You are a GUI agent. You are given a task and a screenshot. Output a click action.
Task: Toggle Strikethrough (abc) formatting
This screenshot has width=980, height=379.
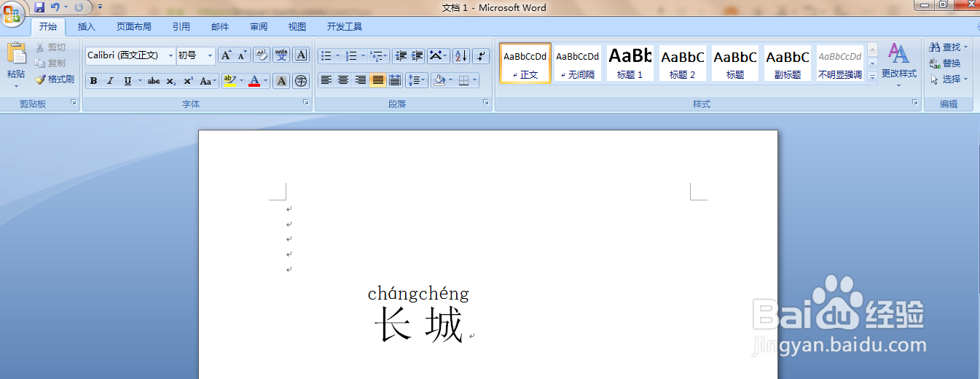(154, 81)
